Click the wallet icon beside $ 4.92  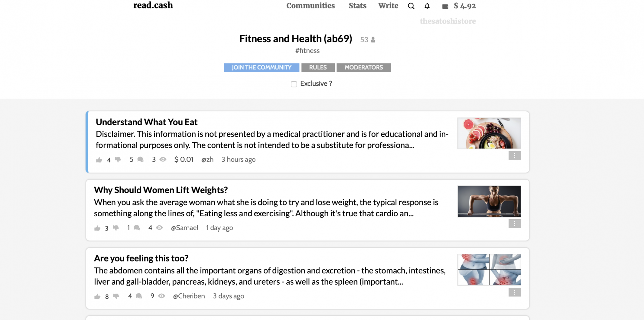445,6
